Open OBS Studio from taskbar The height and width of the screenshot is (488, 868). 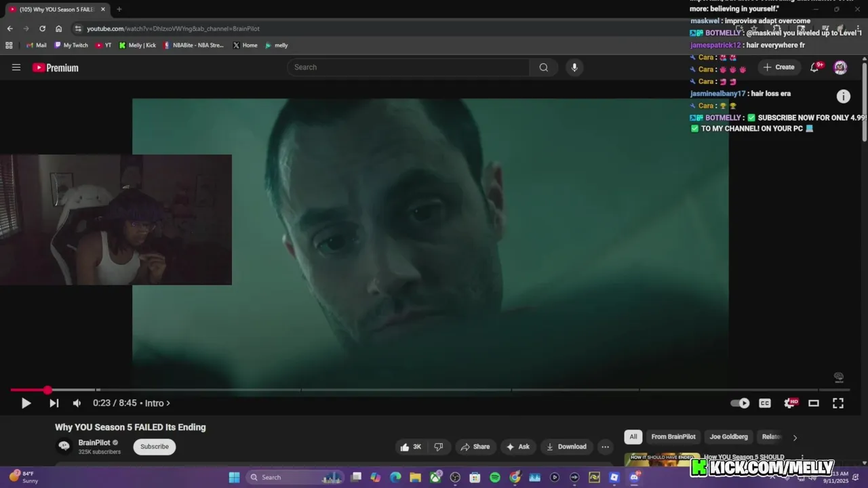tap(455, 477)
